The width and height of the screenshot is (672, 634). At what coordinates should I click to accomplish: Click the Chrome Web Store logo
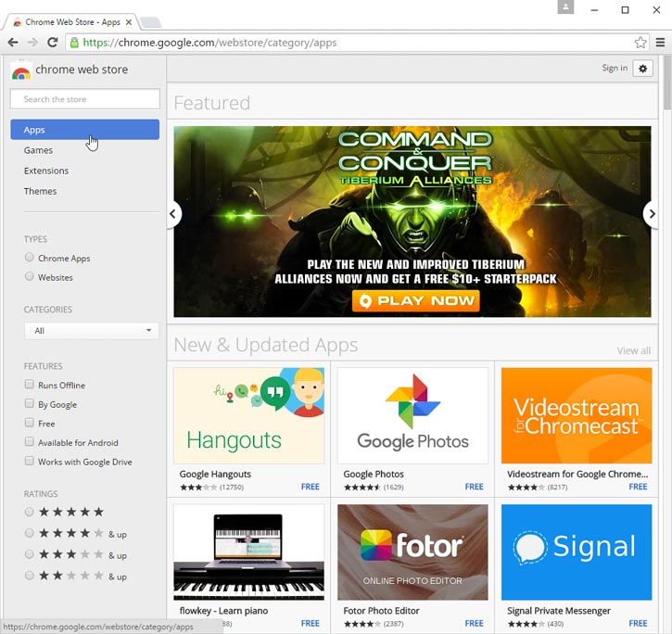click(x=21, y=70)
